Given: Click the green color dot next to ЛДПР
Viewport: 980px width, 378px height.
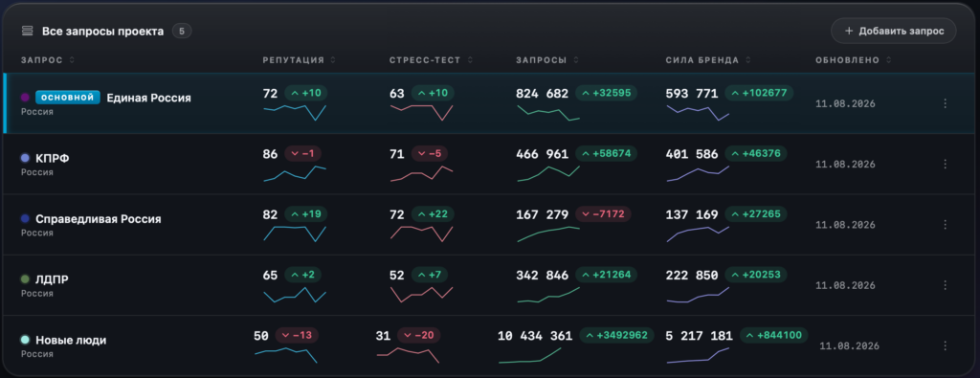Looking at the screenshot, I should coord(25,279).
